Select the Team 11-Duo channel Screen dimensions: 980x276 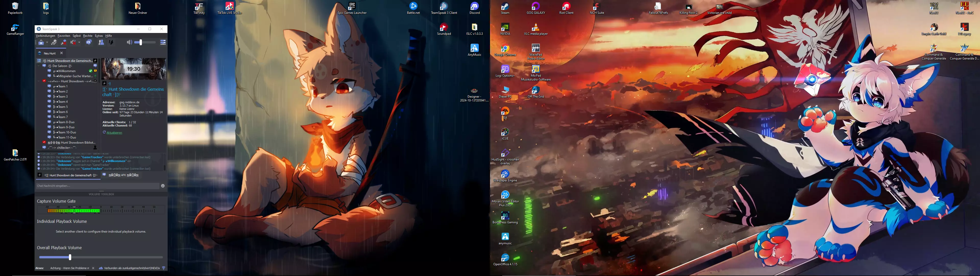[x=65, y=137]
